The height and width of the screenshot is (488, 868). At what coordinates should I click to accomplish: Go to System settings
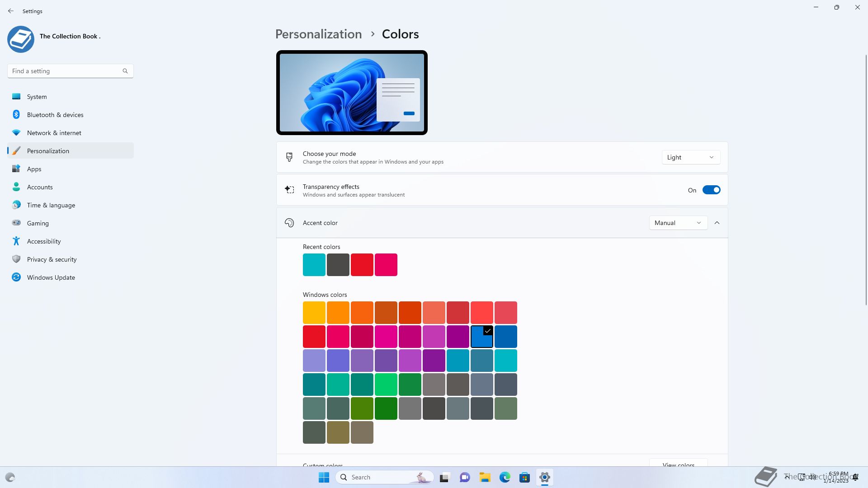pos(71,96)
